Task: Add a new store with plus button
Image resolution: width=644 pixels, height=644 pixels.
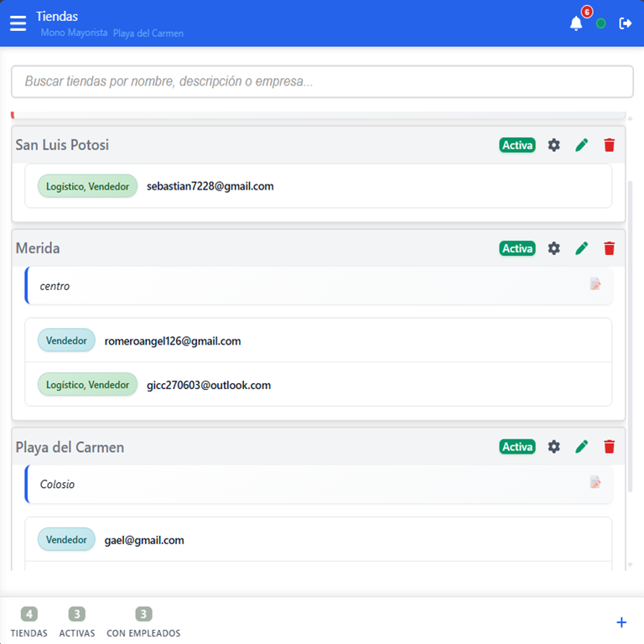Action: tap(621, 622)
